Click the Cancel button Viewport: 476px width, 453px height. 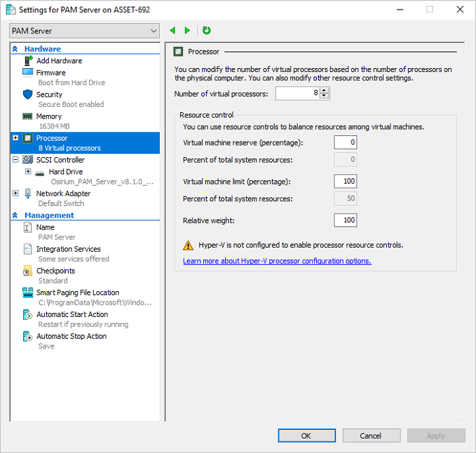pos(371,436)
